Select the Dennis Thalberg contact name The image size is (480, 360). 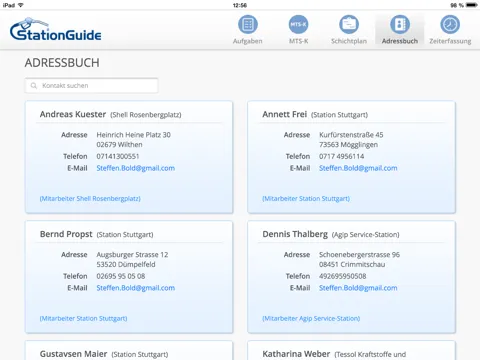tap(295, 234)
